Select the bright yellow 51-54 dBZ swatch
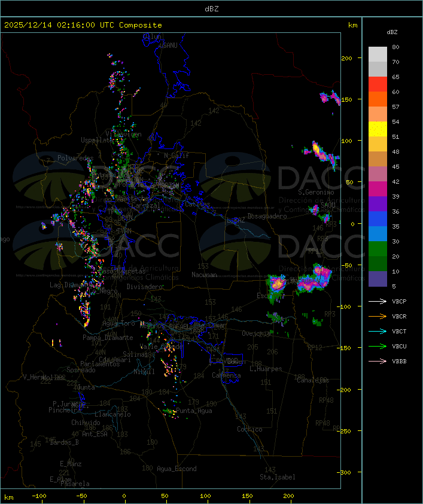The height and width of the screenshot is (504, 423). click(378, 129)
